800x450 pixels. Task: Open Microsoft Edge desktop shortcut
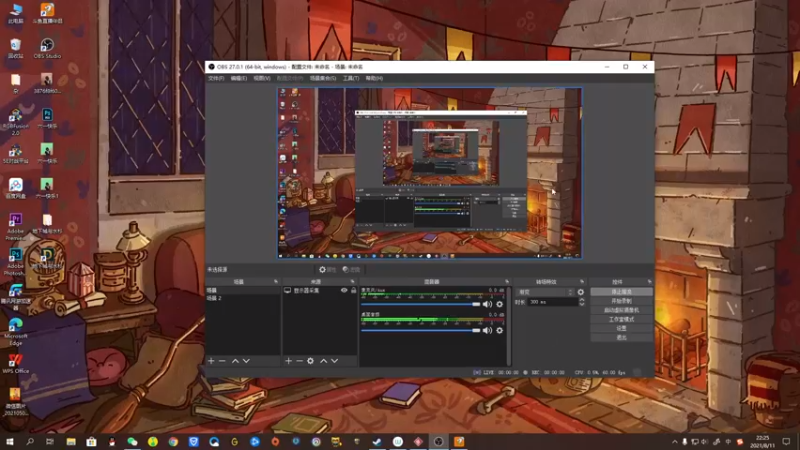click(x=15, y=328)
